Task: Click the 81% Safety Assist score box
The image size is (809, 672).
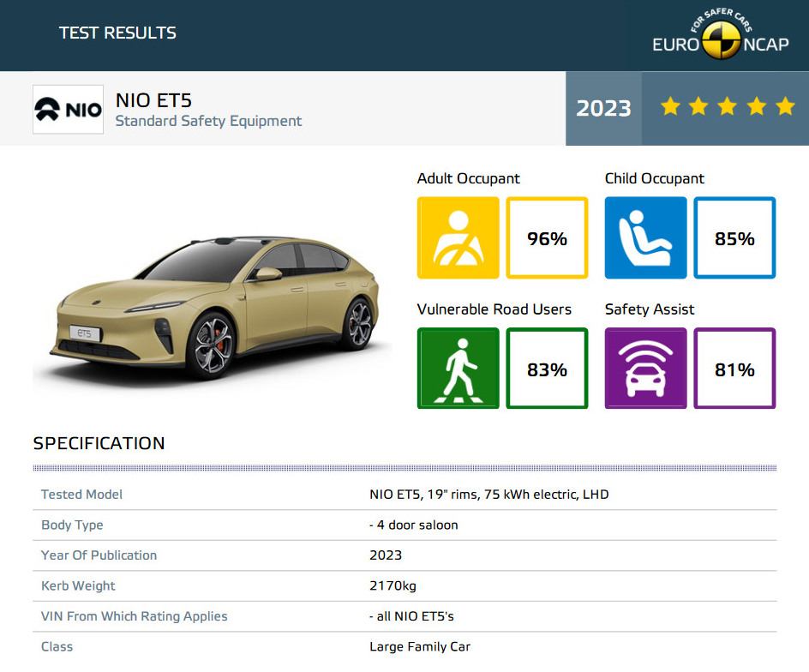Action: (734, 368)
